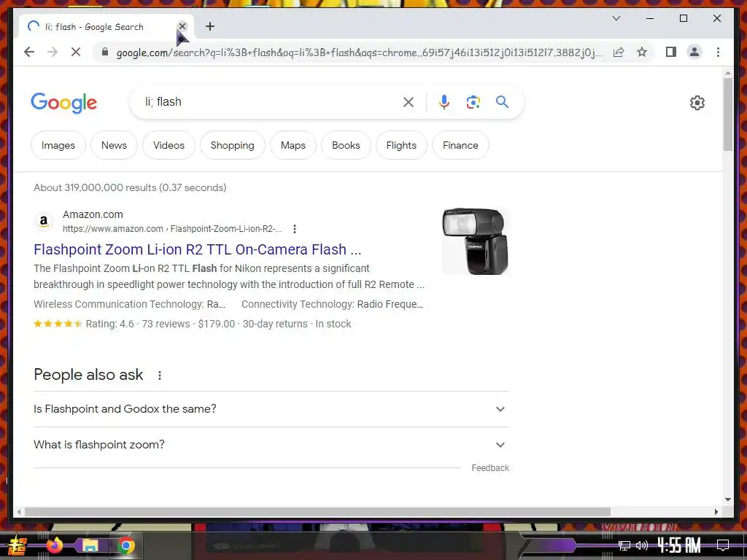Open the notification center icon

pos(723,545)
